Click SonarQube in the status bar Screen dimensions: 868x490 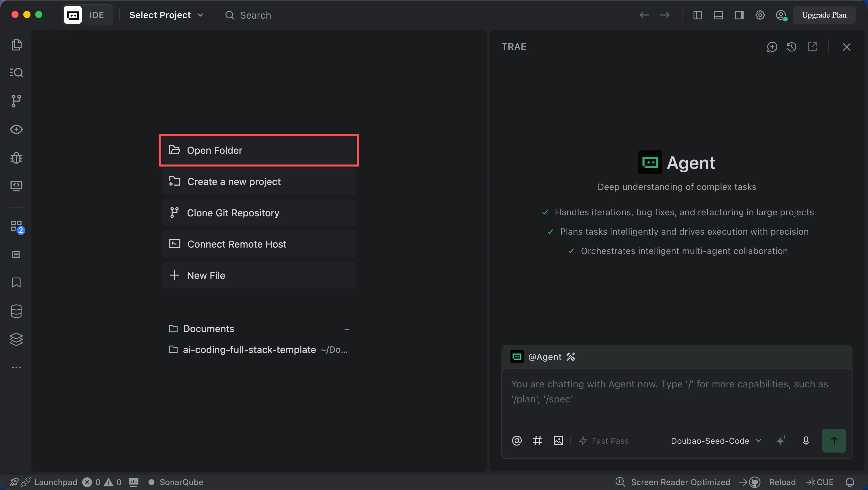[176, 482]
